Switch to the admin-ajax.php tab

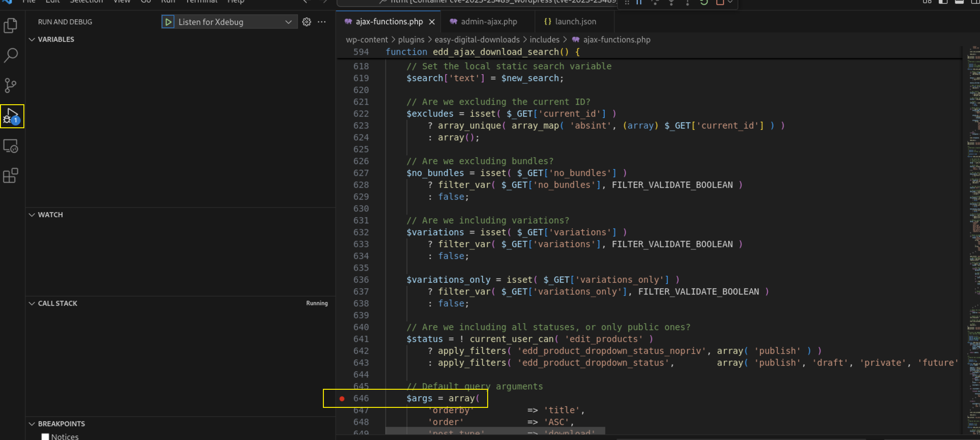coord(488,22)
